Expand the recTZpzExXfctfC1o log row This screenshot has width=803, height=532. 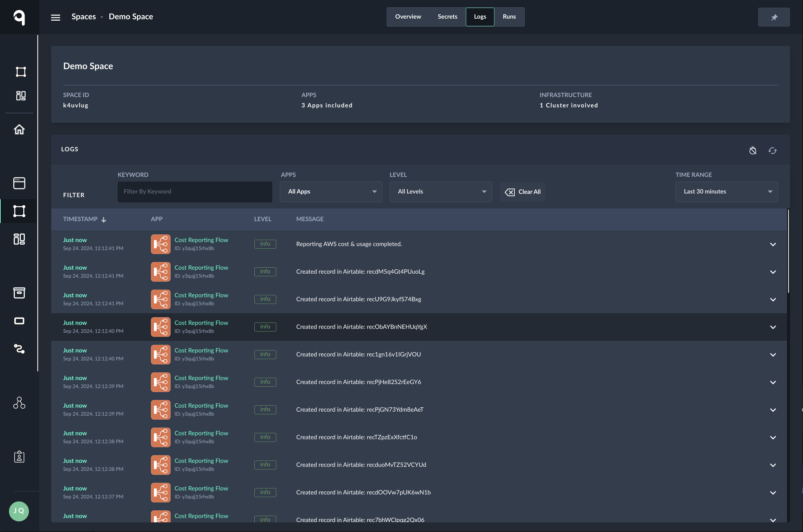[x=773, y=438]
